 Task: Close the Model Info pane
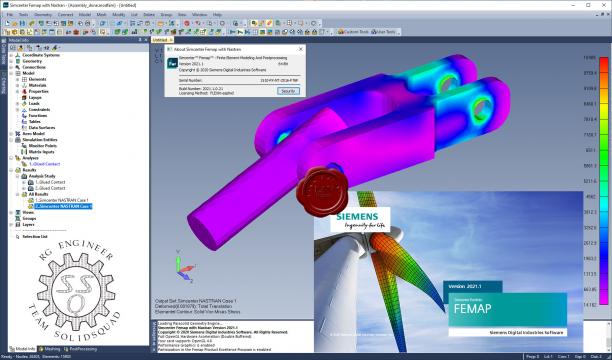[146, 40]
